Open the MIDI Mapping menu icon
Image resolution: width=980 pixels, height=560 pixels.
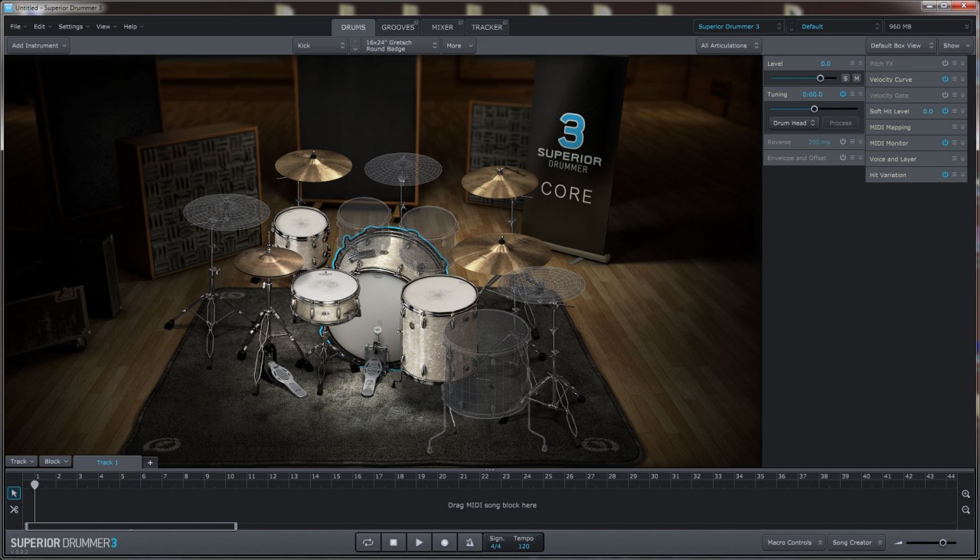955,127
